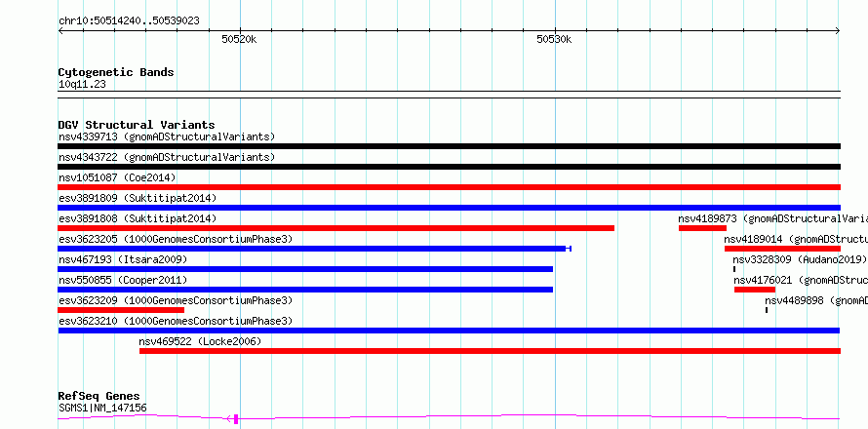Click the nsv1051087 (Coe2014) red bar
The height and width of the screenshot is (429, 868).
(x=449, y=187)
